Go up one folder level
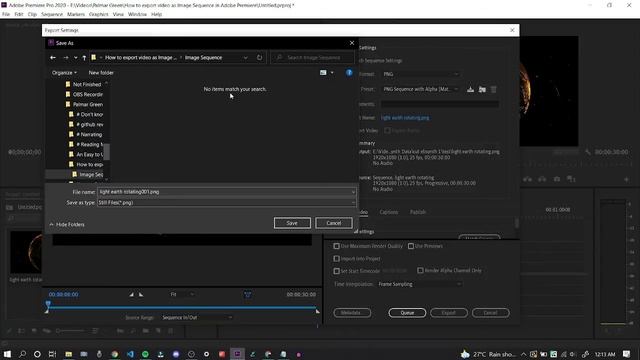 [x=84, y=58]
